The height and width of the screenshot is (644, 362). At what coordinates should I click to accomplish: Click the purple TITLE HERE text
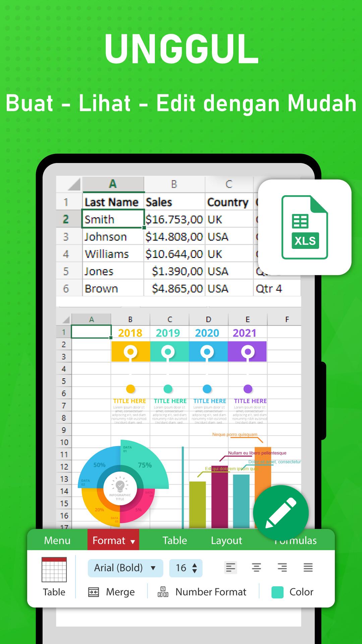coord(250,401)
